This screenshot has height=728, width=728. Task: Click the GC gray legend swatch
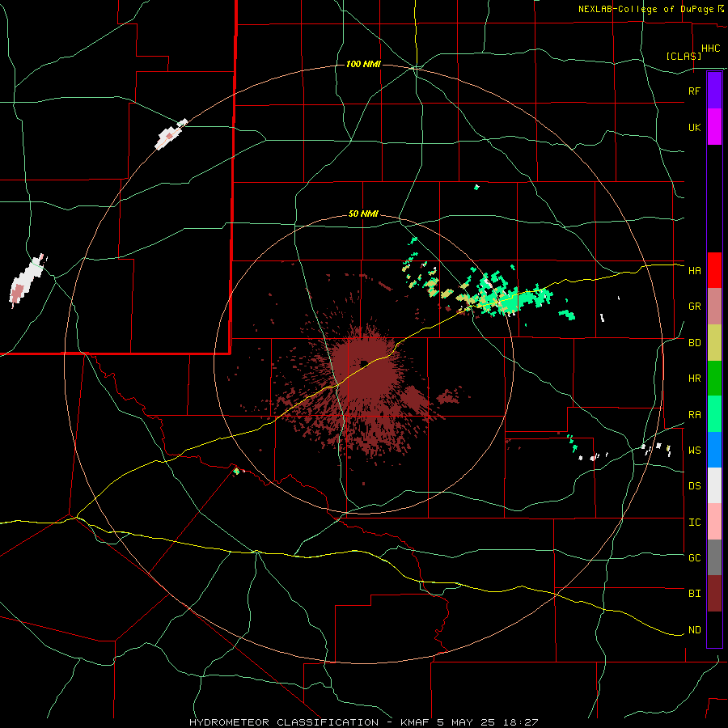(x=714, y=557)
